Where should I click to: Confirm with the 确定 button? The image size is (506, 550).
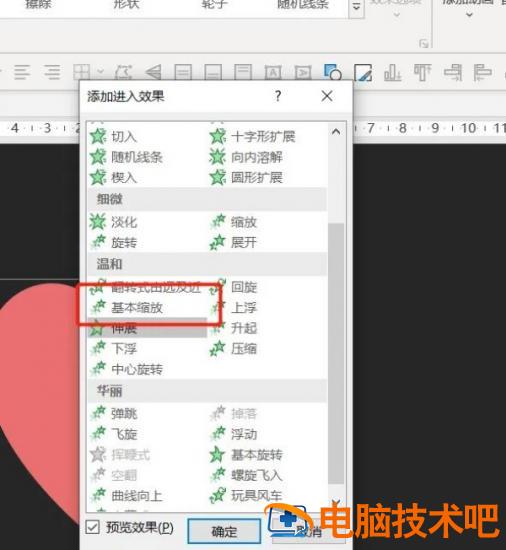point(224,531)
